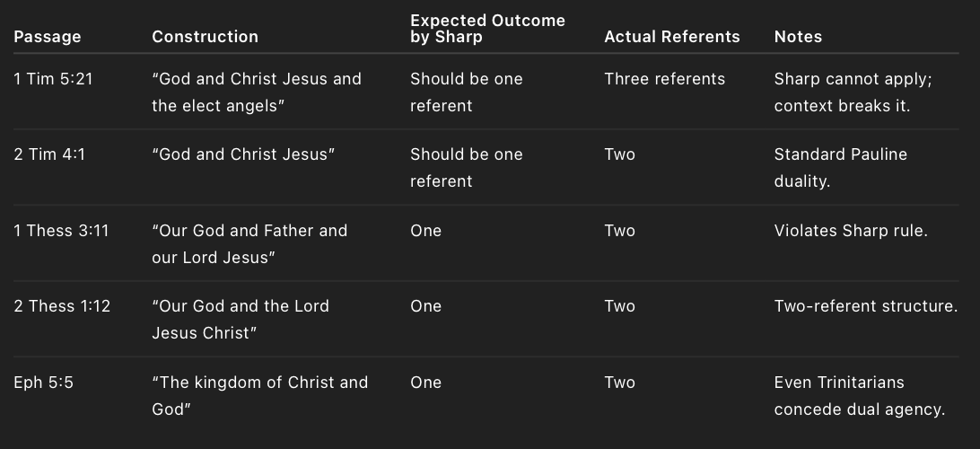Click the Eph 5:5 passage cell

(x=44, y=383)
